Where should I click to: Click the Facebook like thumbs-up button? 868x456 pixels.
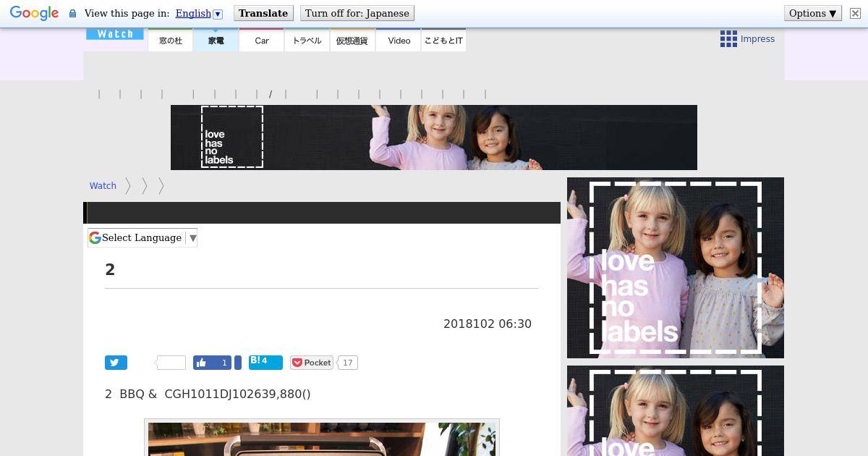[x=212, y=363]
